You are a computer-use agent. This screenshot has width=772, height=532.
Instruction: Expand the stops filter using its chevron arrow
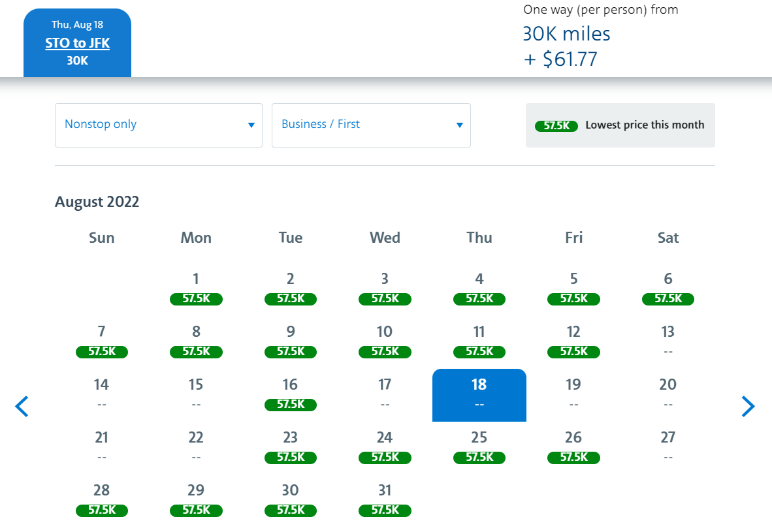click(x=251, y=125)
